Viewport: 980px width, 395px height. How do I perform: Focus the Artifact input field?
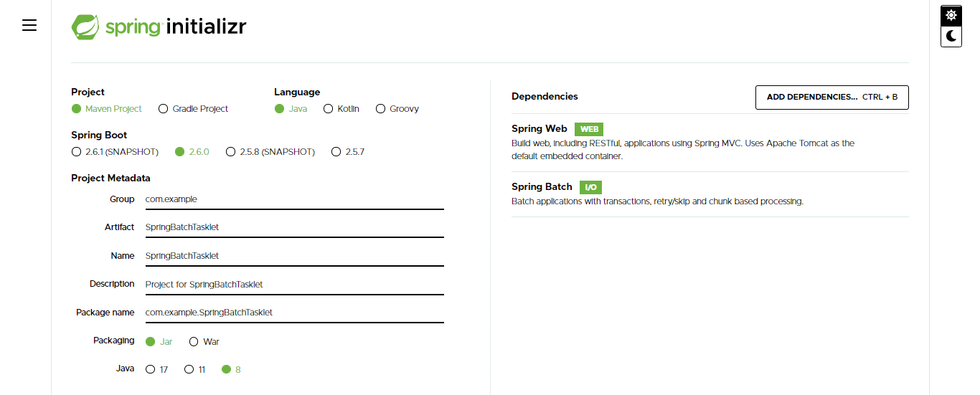pos(294,227)
